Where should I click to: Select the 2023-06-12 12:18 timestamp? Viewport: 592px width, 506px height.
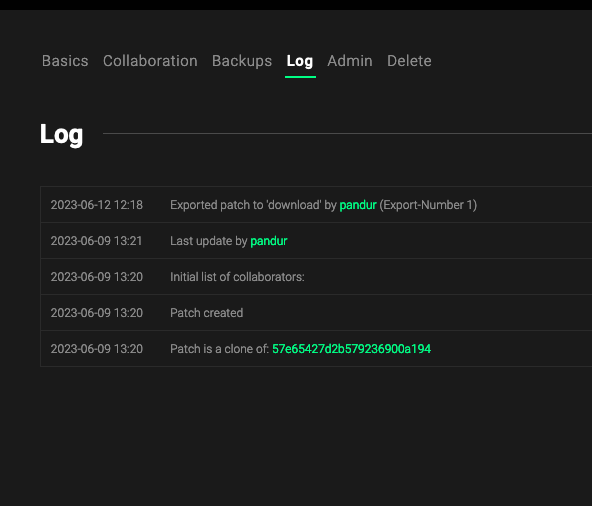click(97, 205)
